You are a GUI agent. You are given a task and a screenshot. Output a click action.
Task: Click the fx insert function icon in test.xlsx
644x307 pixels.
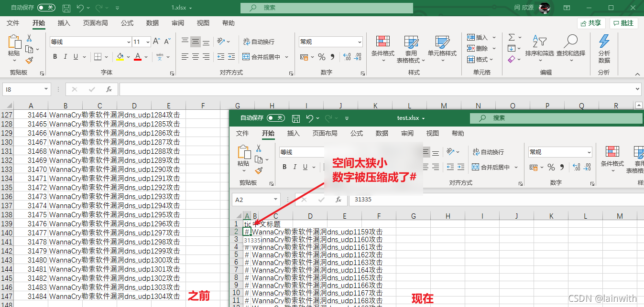click(338, 200)
